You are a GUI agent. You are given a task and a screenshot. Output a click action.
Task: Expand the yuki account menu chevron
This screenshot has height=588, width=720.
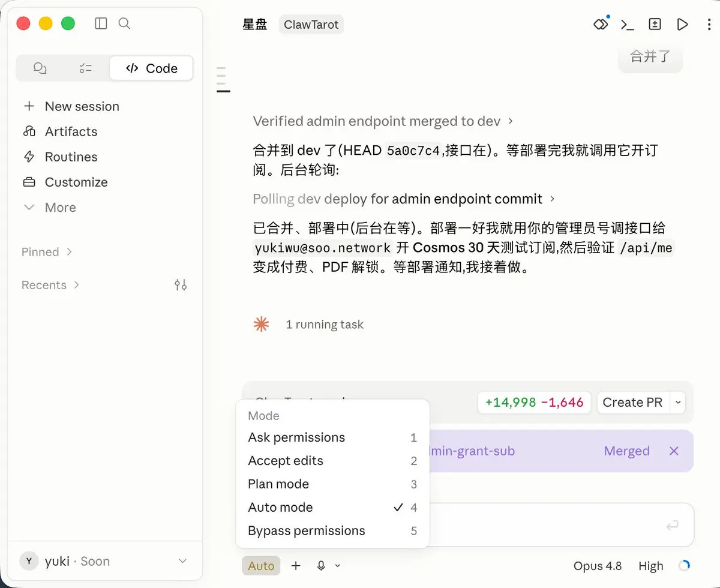tap(183, 561)
